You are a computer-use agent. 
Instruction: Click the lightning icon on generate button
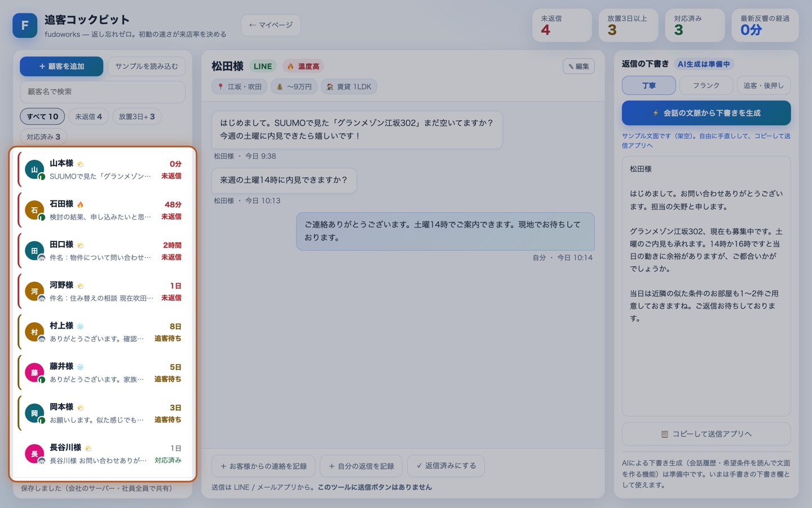(655, 113)
